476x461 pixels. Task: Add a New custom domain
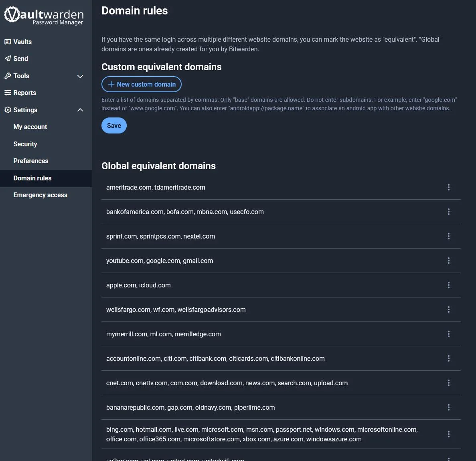pos(142,84)
